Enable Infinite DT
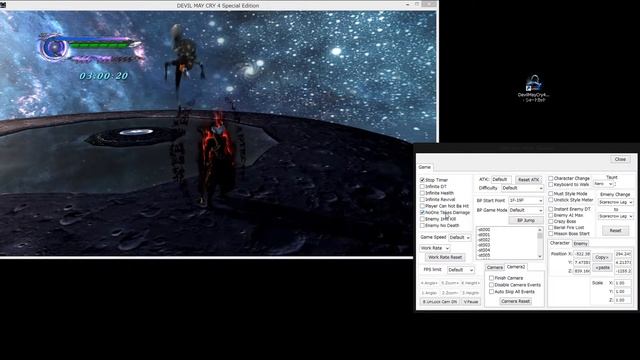The image size is (640, 360). coord(422,187)
